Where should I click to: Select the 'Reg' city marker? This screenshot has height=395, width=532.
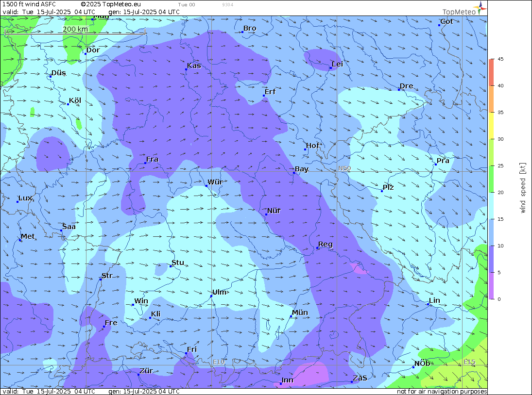(317, 248)
